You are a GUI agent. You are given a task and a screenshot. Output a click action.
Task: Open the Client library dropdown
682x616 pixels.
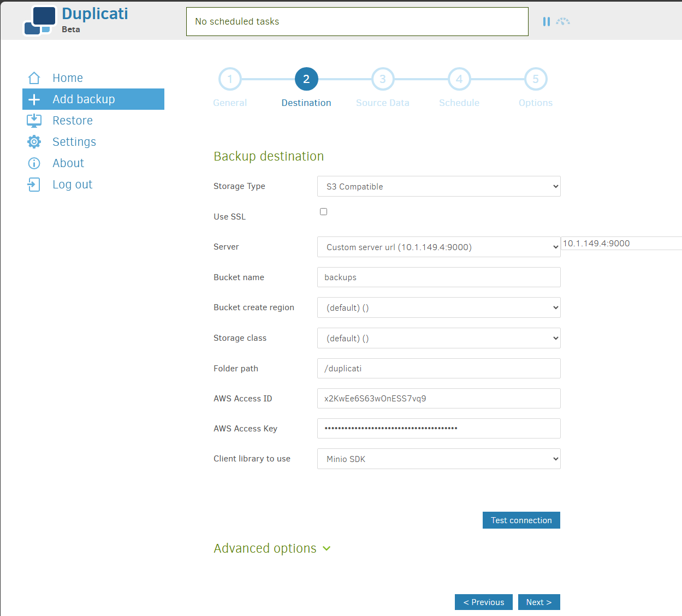[438, 459]
